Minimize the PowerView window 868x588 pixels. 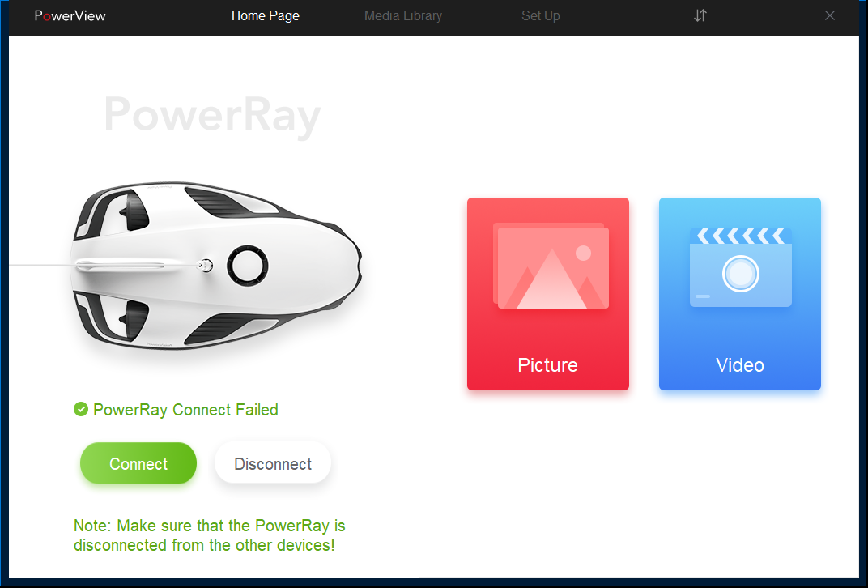coord(804,15)
